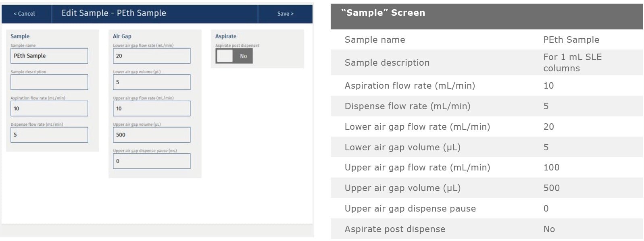Click the empty Sample description input box
Screen dimensions: 644x241
tap(49, 82)
